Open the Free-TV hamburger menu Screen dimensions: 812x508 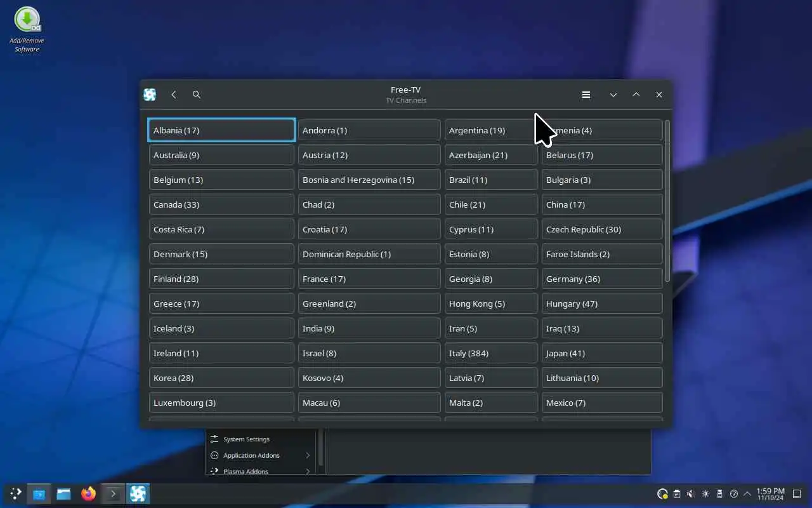[586, 95]
